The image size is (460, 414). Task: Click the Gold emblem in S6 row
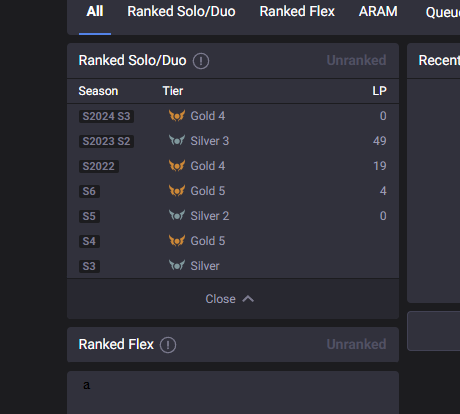[x=177, y=191]
